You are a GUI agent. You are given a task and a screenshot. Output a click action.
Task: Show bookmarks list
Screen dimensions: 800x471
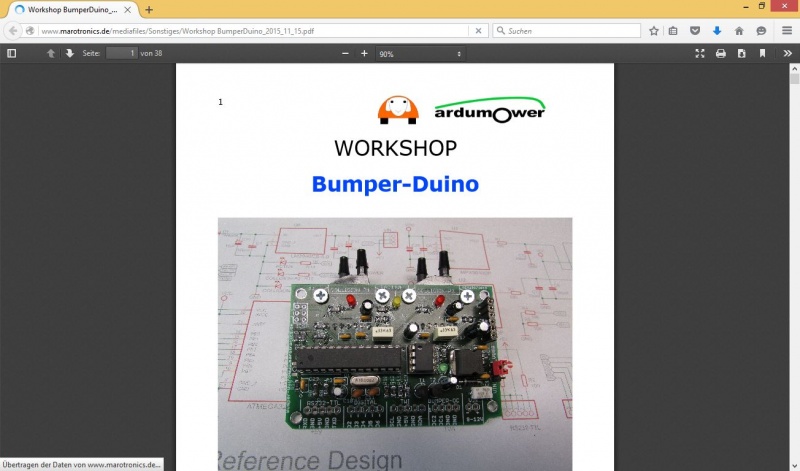(x=673, y=31)
